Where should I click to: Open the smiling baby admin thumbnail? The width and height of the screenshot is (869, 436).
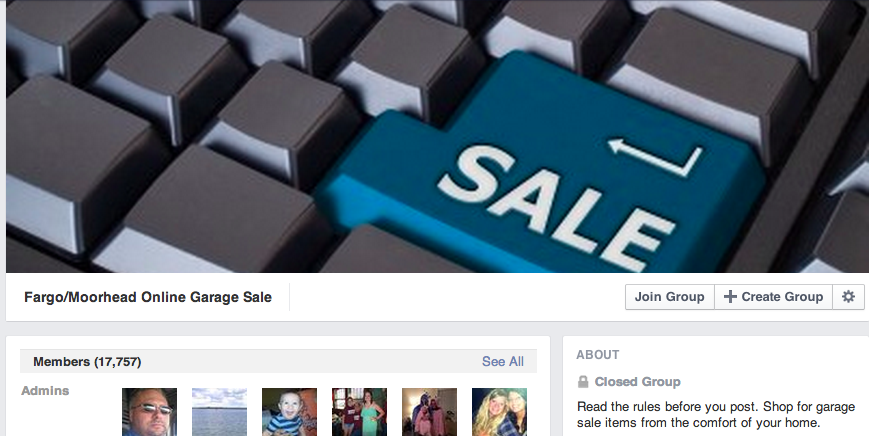coord(289,412)
